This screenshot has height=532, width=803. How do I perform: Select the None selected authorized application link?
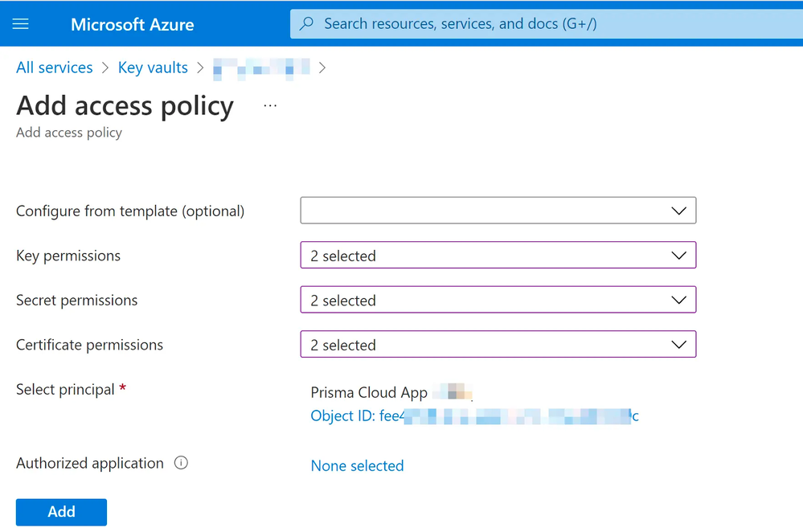tap(357, 466)
